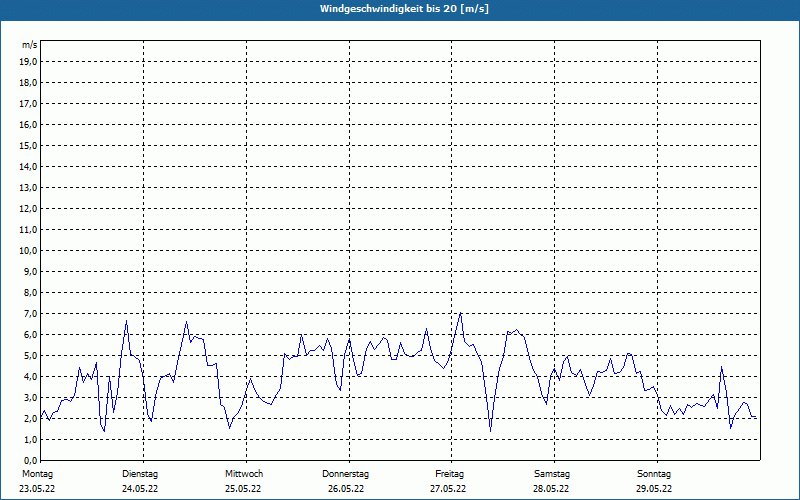Click the 7 m/s wind peak on Freitag
The image size is (800, 500).
coord(461,313)
